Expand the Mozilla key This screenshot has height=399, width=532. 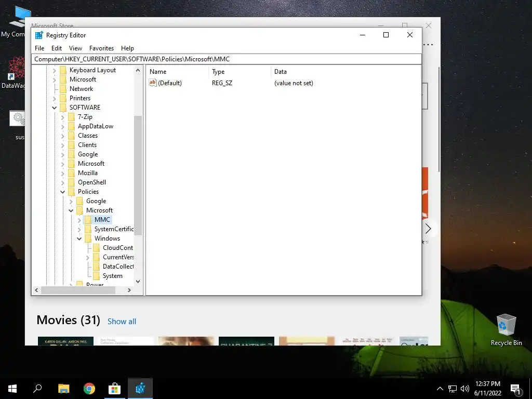62,174
